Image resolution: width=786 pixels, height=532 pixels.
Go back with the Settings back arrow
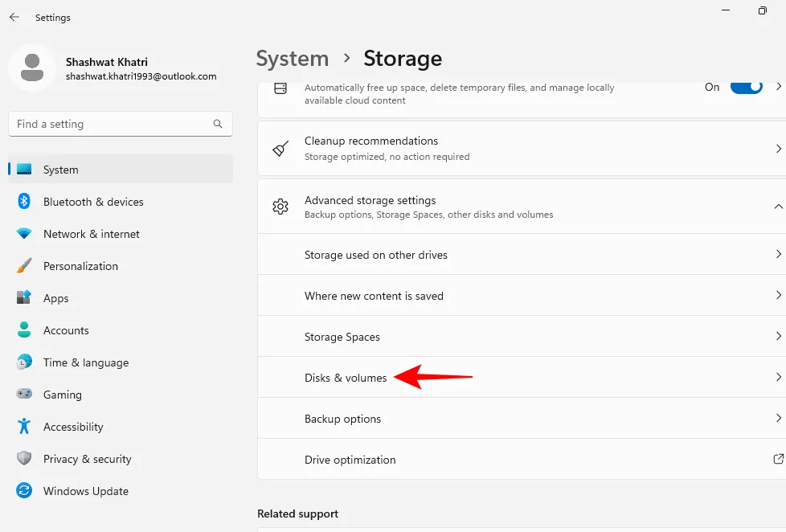point(14,17)
